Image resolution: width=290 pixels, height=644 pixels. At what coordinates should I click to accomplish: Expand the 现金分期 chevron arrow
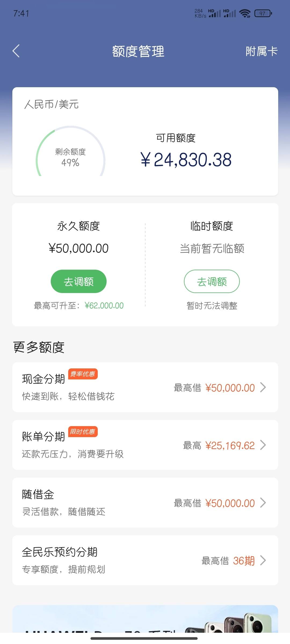click(x=263, y=387)
